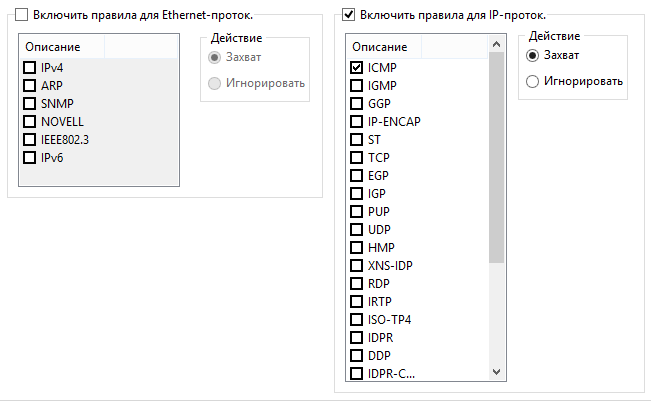The height and width of the screenshot is (401, 651).
Task: Uncheck the ICMP protocol checkbox
Action: point(356,67)
